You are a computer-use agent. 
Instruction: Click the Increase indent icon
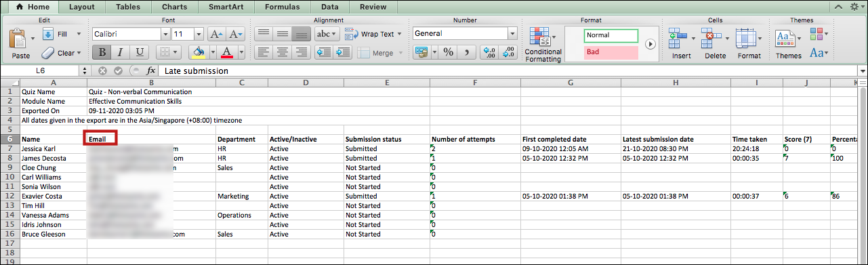click(343, 52)
